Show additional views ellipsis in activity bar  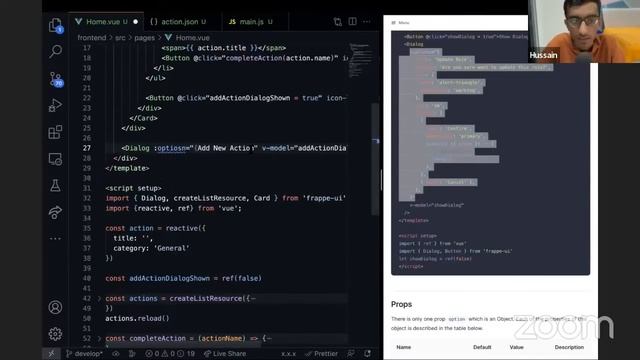point(55,238)
